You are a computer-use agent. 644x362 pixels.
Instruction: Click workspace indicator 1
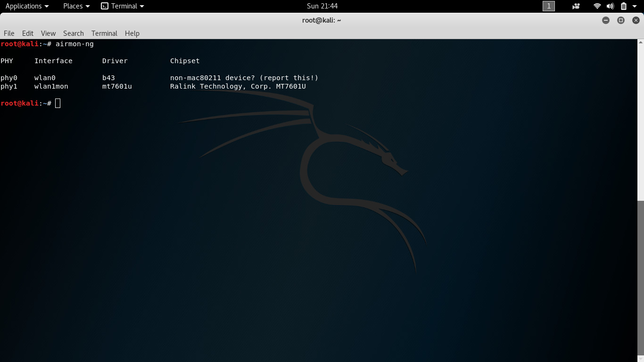549,6
